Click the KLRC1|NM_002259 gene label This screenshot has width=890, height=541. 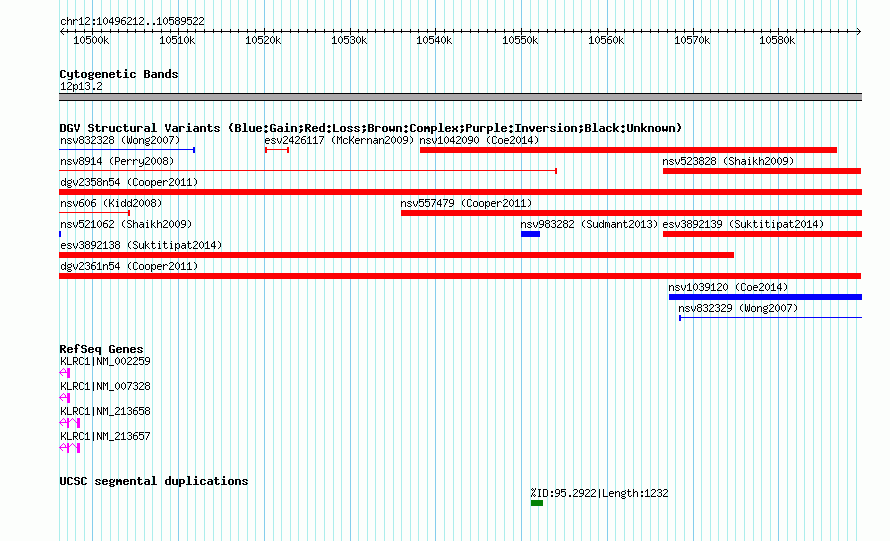point(105,361)
